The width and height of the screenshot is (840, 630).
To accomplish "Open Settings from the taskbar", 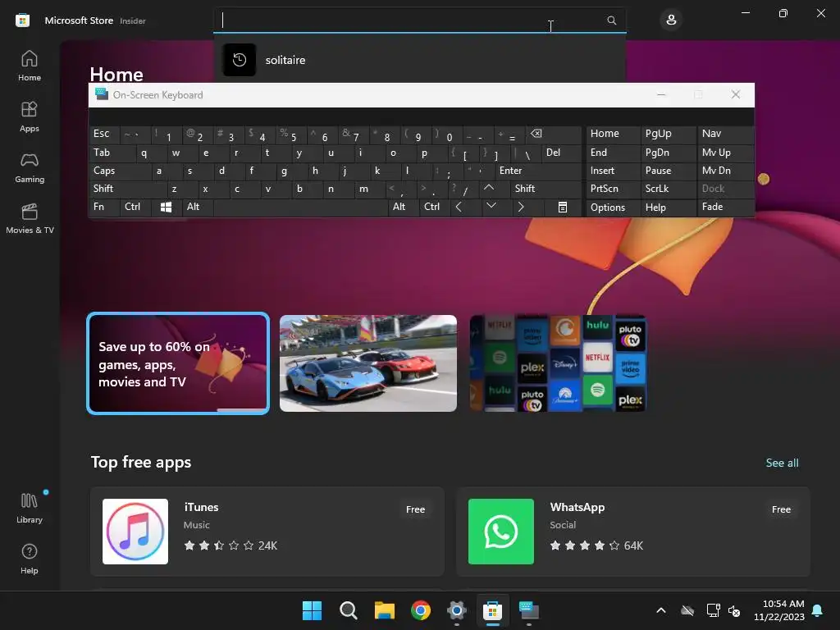I will tap(456, 610).
